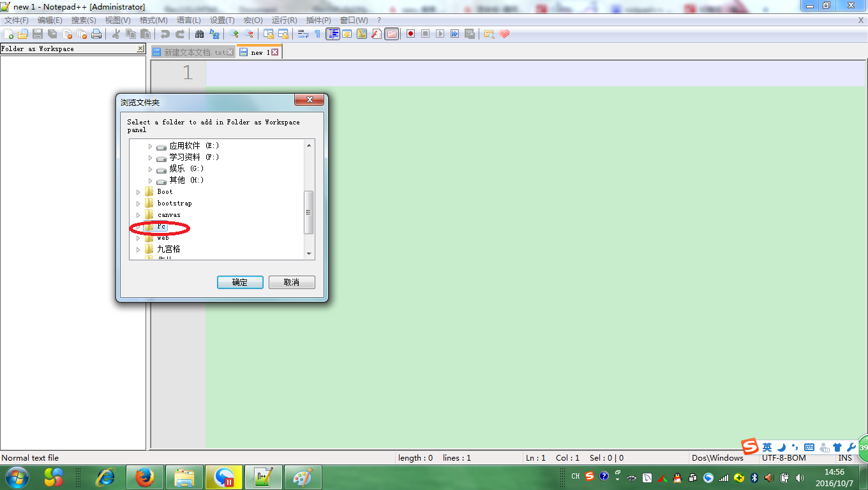
Task: Open the 搜索(S) menu
Action: (x=84, y=20)
